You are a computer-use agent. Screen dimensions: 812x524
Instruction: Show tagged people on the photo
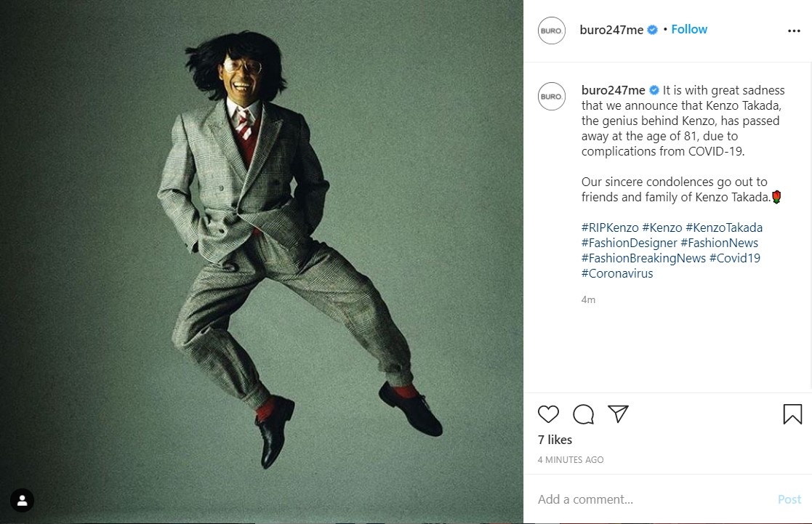pyautogui.click(x=23, y=501)
